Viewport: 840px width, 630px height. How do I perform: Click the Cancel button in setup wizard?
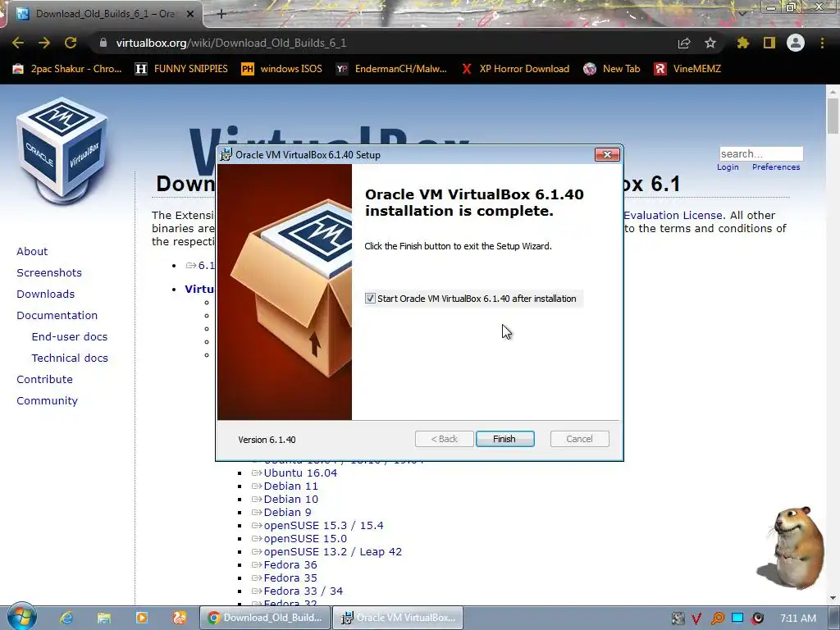coord(579,439)
